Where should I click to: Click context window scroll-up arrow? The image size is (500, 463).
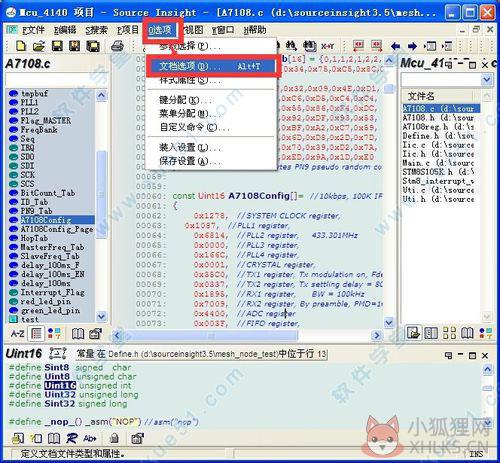click(487, 369)
